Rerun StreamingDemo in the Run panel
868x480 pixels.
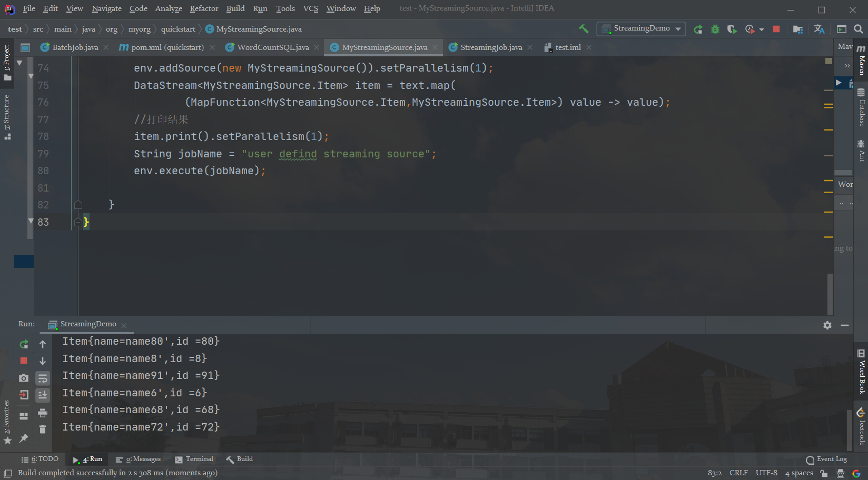24,344
